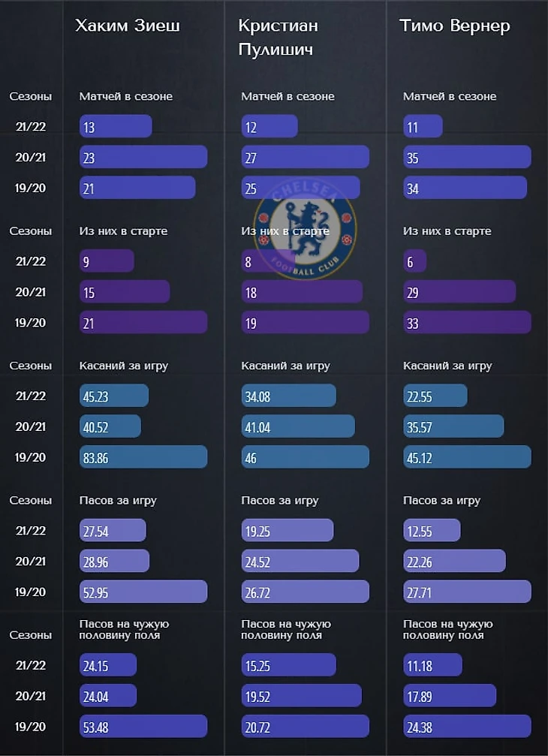
Task: Click Werner's 12.55 passes-per-game bar
Action: pyautogui.click(x=431, y=531)
